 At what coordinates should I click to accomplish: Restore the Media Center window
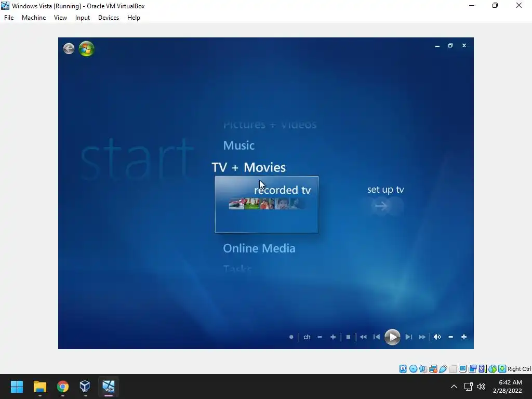click(x=450, y=46)
